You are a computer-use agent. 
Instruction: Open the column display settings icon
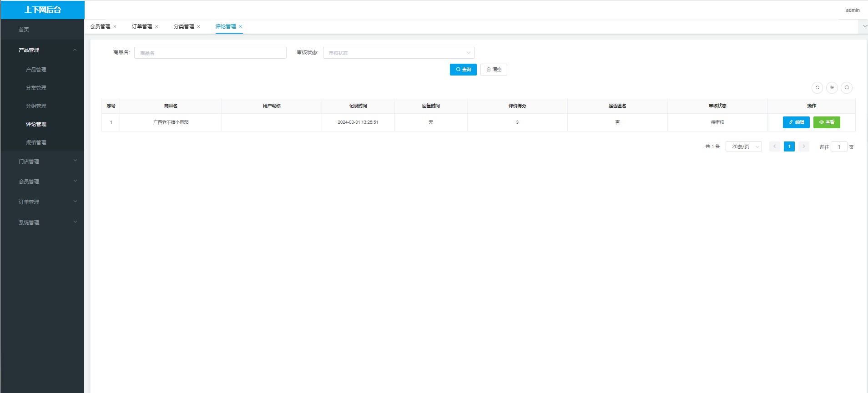tap(832, 88)
